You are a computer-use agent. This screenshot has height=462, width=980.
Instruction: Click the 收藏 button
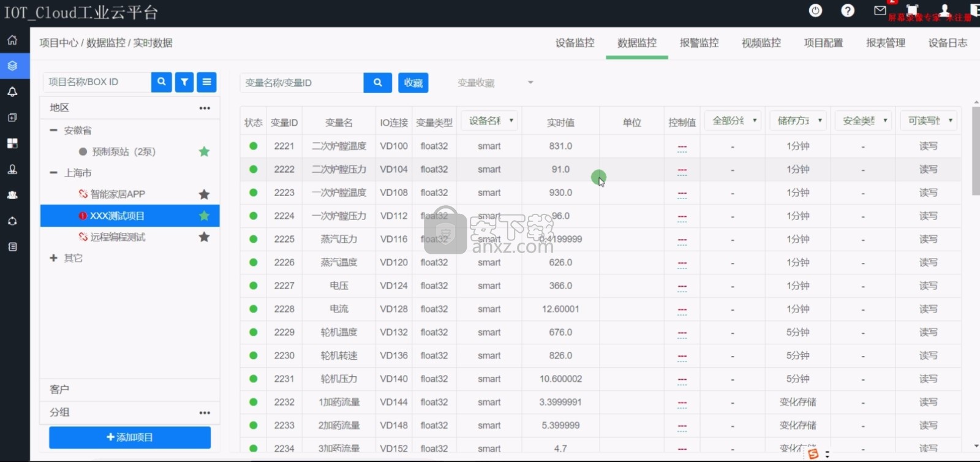pyautogui.click(x=413, y=83)
